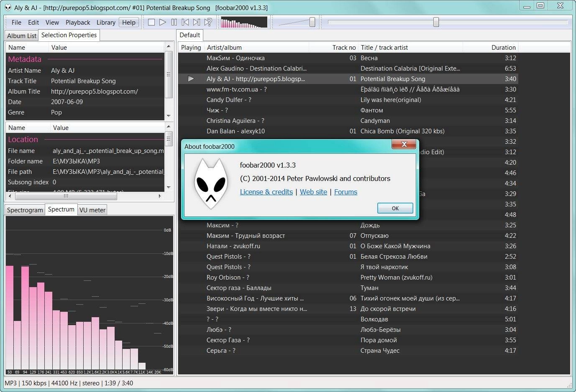Open the Help menu

point(129,23)
